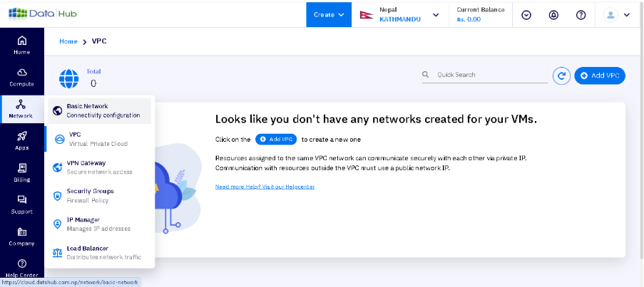Click the Quick Search input field
The image size is (644, 287).
(489, 75)
